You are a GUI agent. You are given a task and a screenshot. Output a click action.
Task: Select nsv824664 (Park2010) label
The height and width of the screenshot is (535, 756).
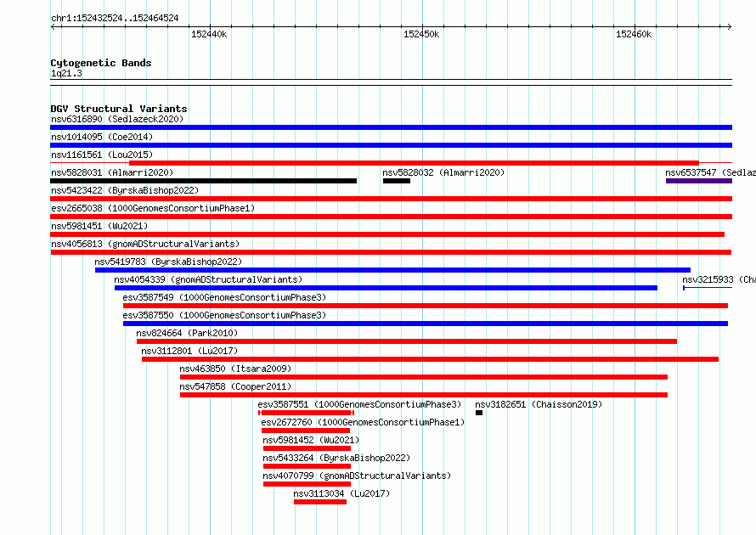point(187,333)
